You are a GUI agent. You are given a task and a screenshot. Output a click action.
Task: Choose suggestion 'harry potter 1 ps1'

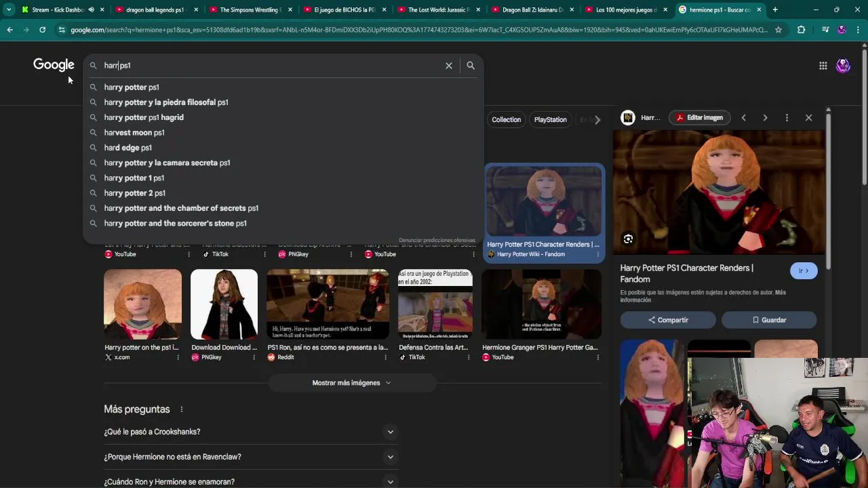click(283, 178)
